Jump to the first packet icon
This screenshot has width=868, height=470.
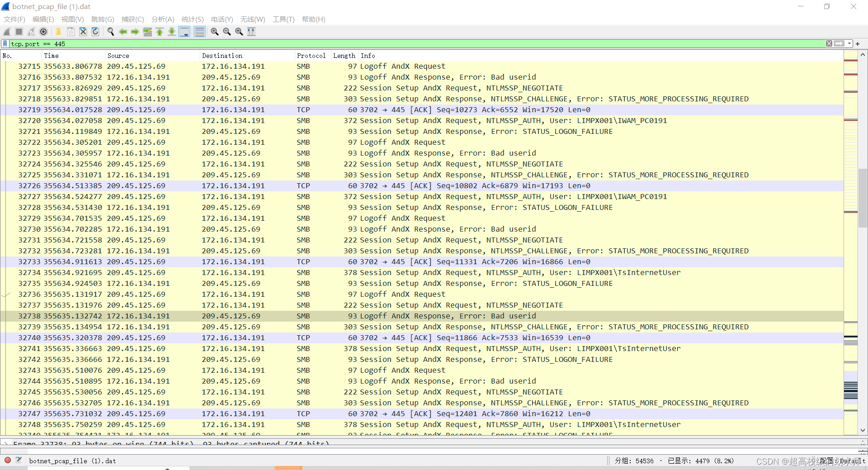tap(160, 32)
